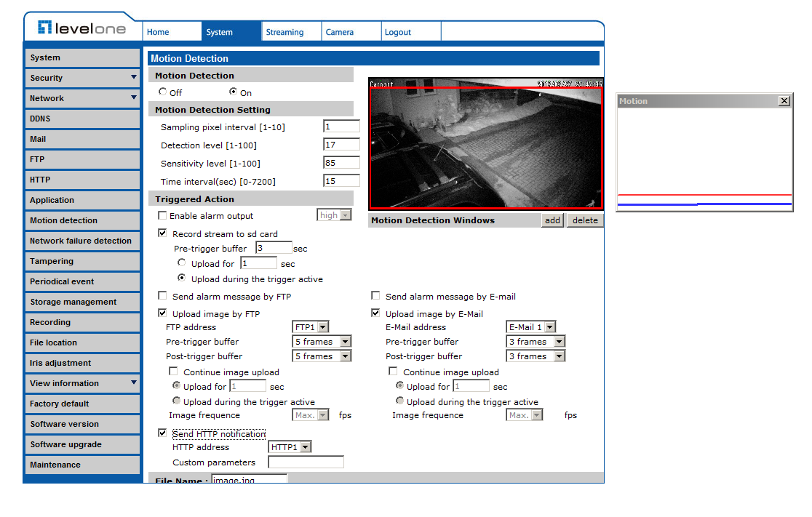The height and width of the screenshot is (517, 812).
Task: Expand the Network sidebar menu
Action: pyautogui.click(x=82, y=98)
